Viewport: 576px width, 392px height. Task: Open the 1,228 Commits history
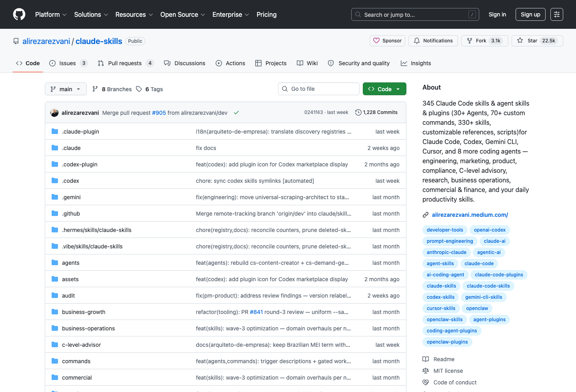(x=376, y=112)
